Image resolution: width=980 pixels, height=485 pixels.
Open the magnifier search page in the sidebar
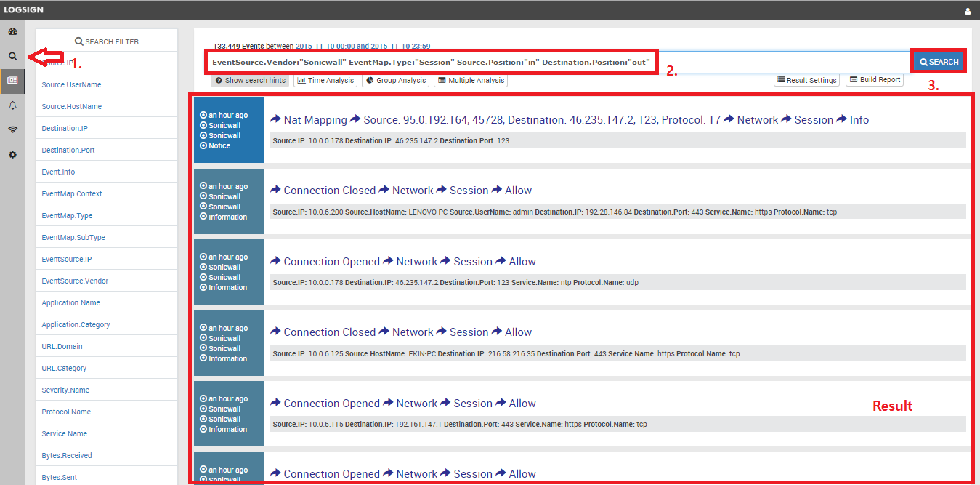(12, 56)
